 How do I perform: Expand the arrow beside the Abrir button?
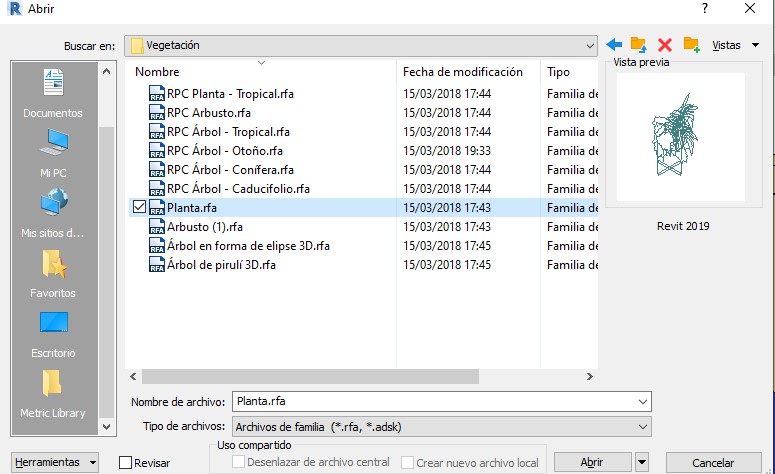(641, 462)
